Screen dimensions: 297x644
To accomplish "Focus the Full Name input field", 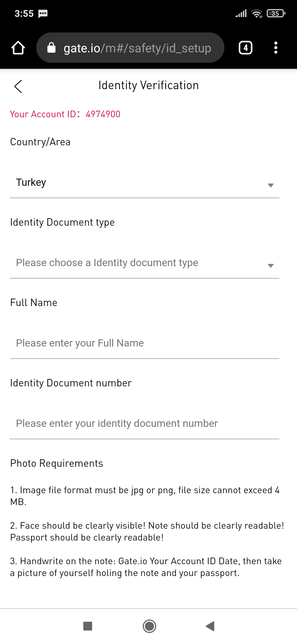I will click(145, 343).
